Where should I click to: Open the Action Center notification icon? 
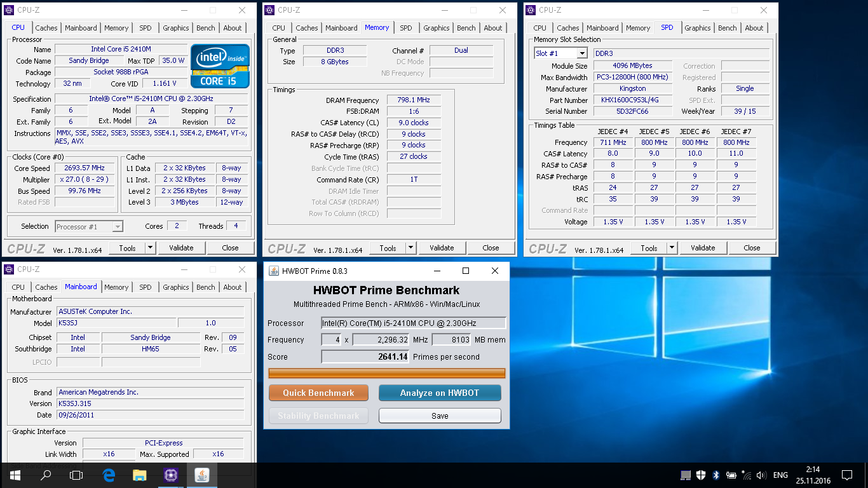coord(847,475)
